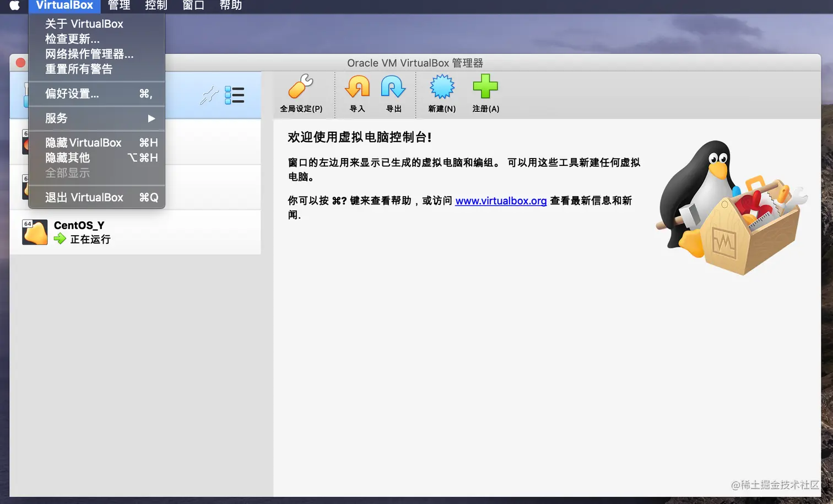Open the Tools list menu icon
The image size is (833, 504).
(235, 95)
